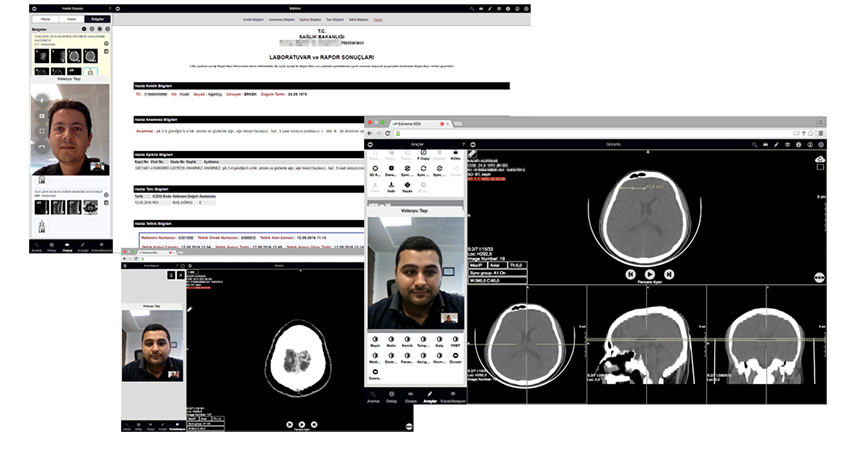Click bookmark star in right browser

811,133
